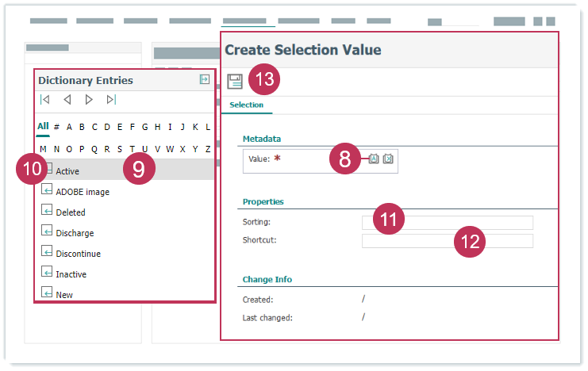The width and height of the screenshot is (588, 371).
Task: Click the insert arrow icon next to Deleted
Action: [x=47, y=212]
